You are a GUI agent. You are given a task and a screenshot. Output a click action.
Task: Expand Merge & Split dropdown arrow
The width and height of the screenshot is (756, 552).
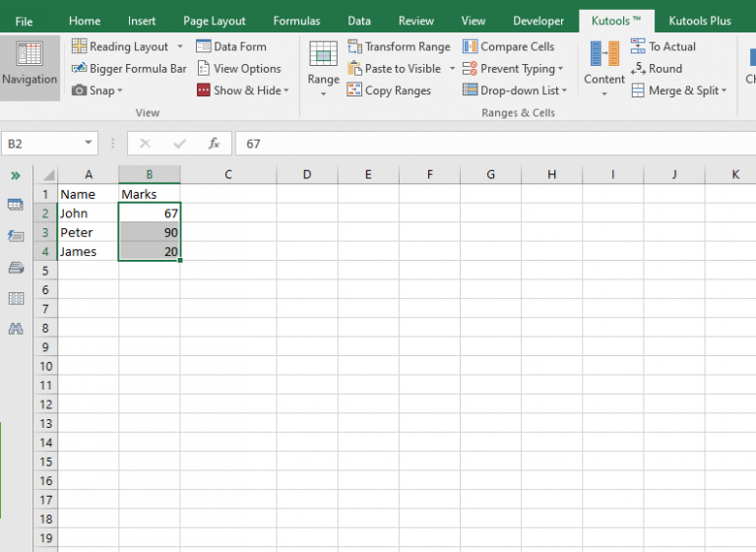pos(724,91)
